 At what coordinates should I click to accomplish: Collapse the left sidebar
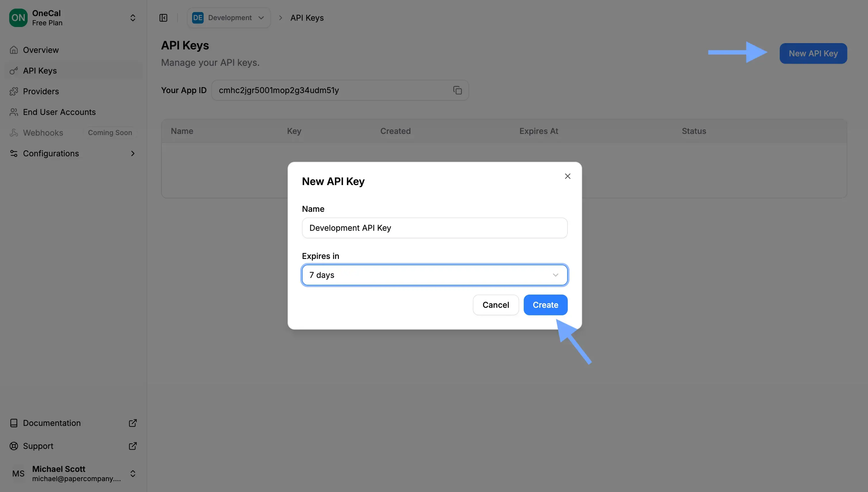tap(163, 18)
